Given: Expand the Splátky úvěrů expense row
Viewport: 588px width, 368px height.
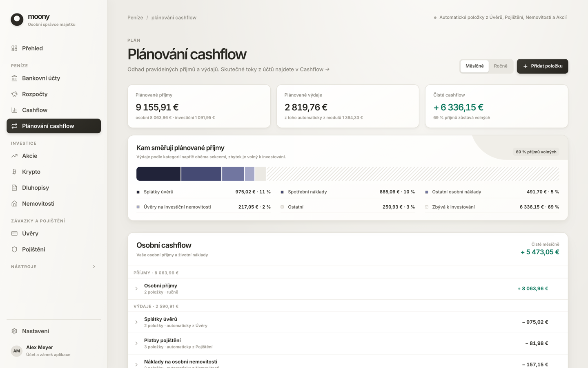Looking at the screenshot, I should 136,322.
